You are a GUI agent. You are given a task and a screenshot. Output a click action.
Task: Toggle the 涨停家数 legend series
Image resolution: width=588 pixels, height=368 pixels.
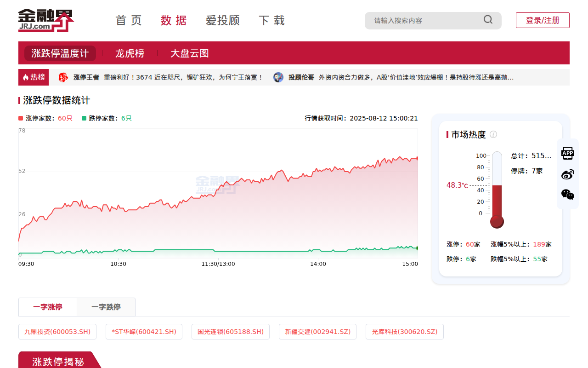click(45, 118)
